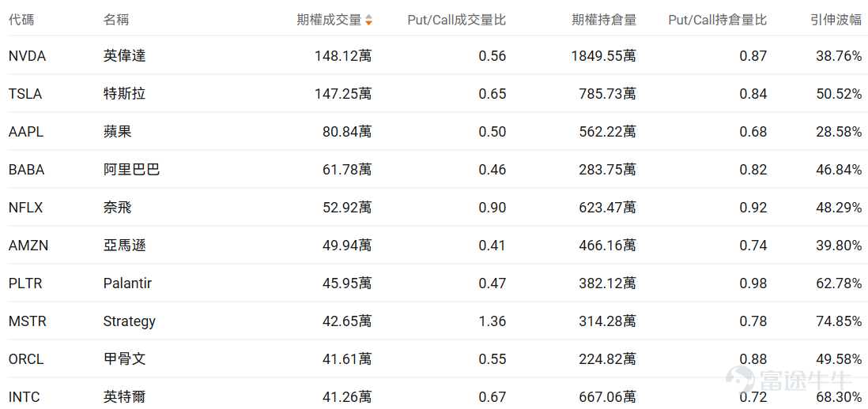Click the name 甲骨文
Screen dimensions: 868x409
[x=125, y=359]
